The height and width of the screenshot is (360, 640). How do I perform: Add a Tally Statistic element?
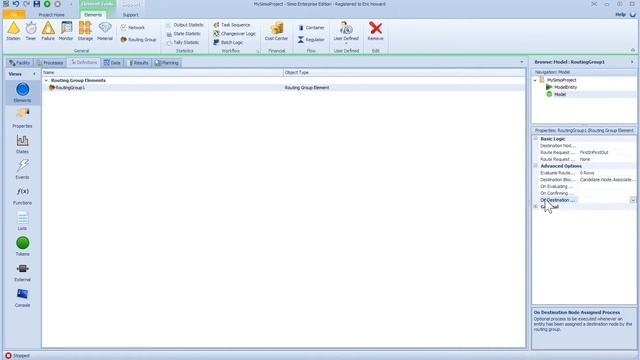[182, 42]
